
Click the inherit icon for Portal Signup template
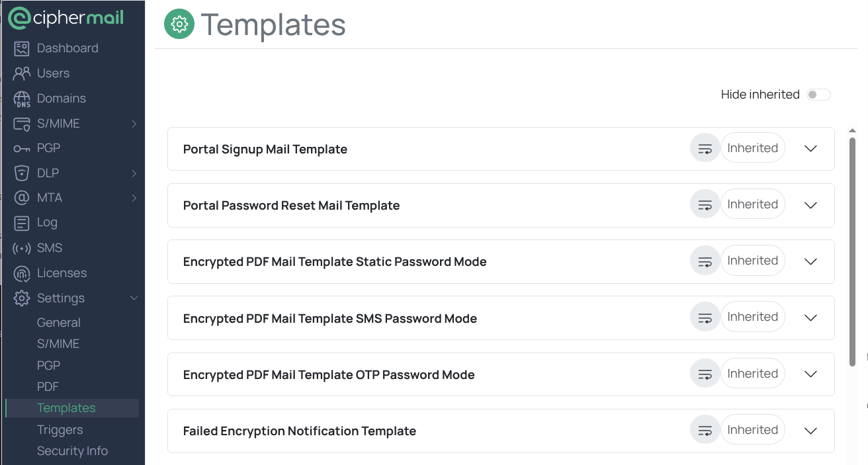[705, 148]
